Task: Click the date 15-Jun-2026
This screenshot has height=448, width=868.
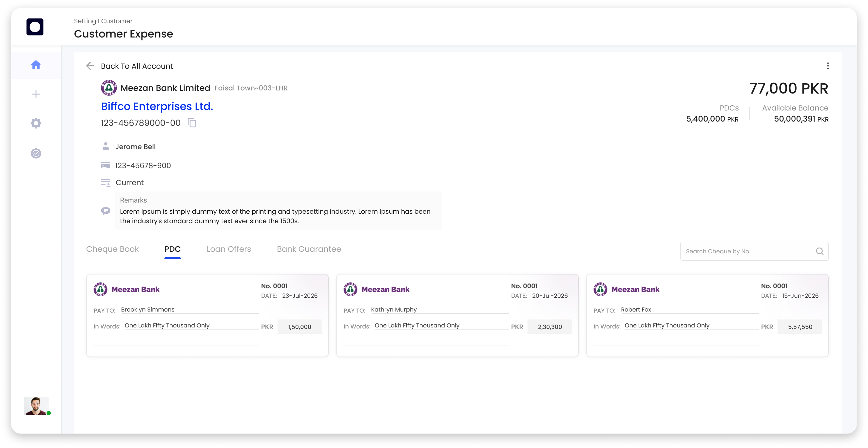Action: 800,295
